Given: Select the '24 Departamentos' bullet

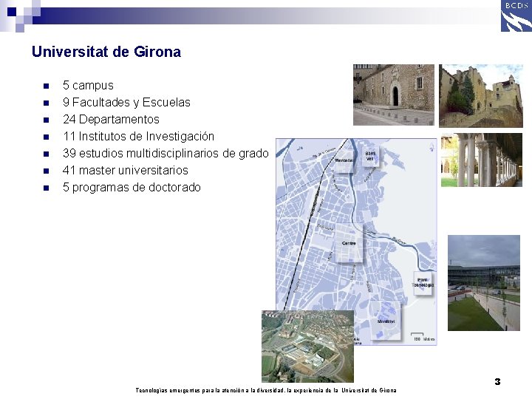Looking at the screenshot, I should [111, 120].
